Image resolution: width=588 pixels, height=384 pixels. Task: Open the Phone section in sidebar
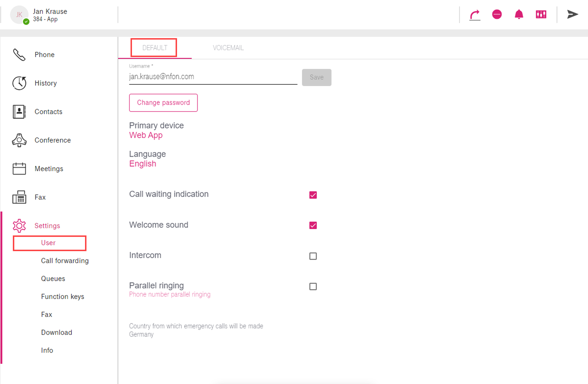tap(44, 55)
